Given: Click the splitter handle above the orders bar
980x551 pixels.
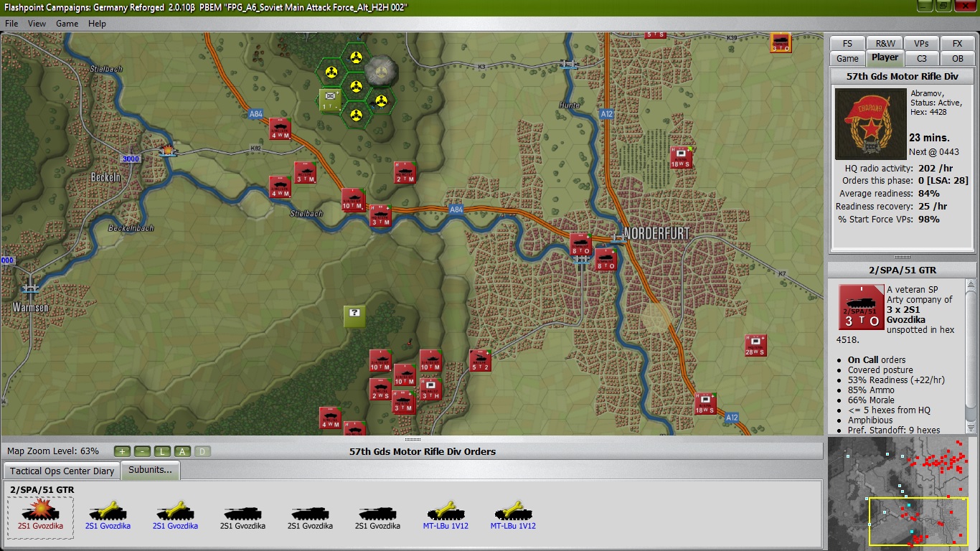Looking at the screenshot, I should pyautogui.click(x=413, y=439).
